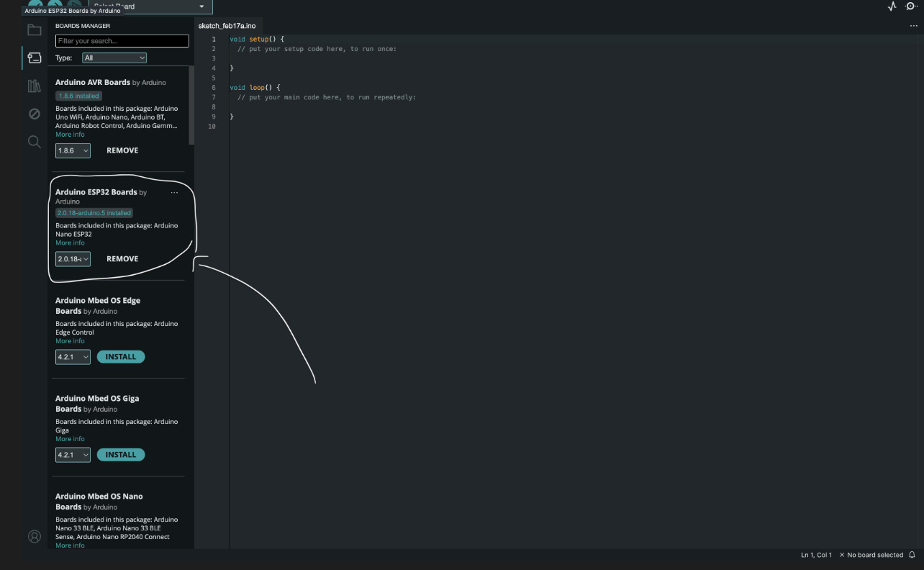Click the 1.8.6 installed badge
This screenshot has width=924, height=570.
(x=78, y=96)
